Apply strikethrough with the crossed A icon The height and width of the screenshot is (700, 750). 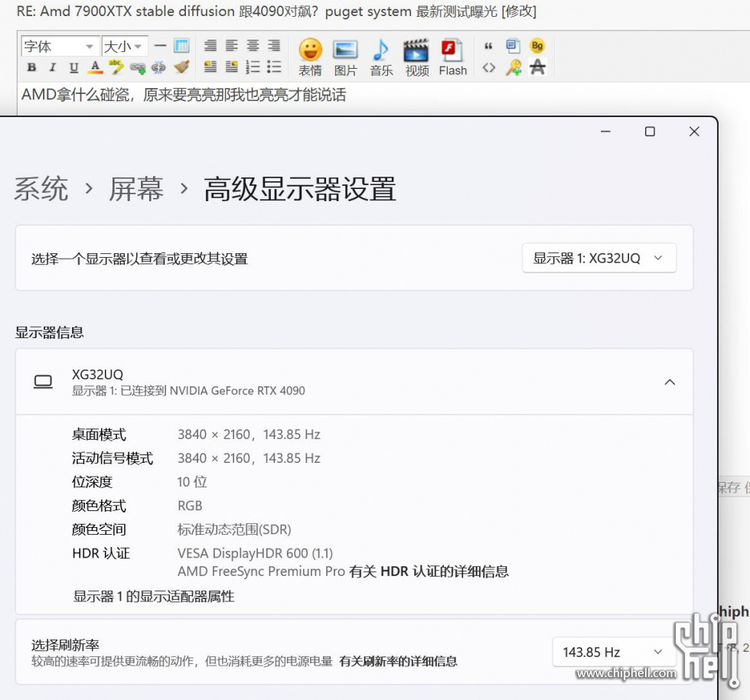click(537, 67)
